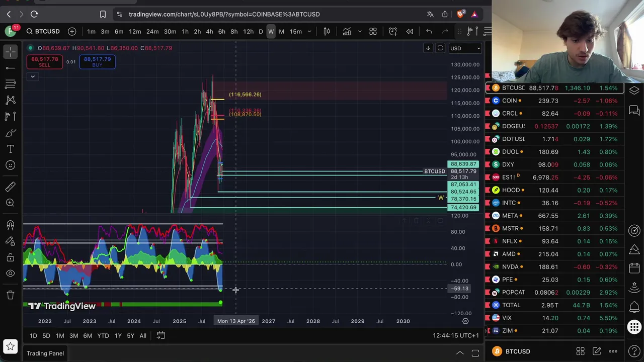Image resolution: width=644 pixels, height=362 pixels.
Task: Click the scroll to latest bar arrow
Action: (428, 48)
